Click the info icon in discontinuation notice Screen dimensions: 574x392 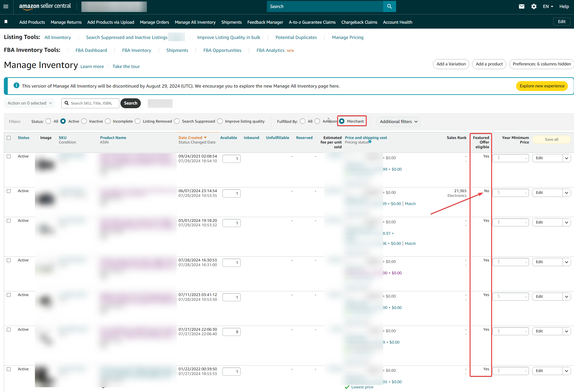coord(16,85)
